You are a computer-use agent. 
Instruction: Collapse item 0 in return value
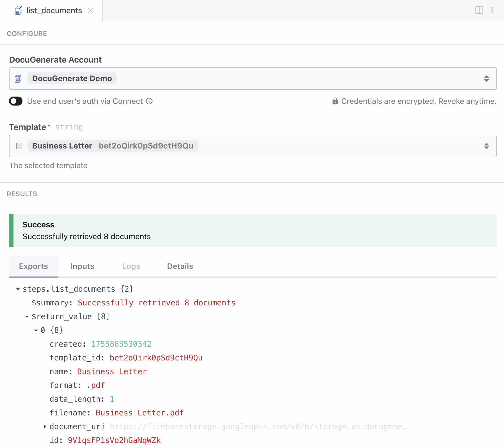[x=36, y=330]
